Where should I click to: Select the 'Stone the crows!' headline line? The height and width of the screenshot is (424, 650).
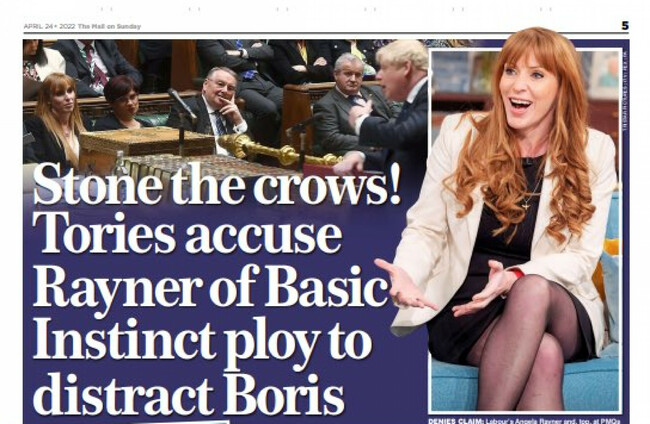click(x=217, y=184)
